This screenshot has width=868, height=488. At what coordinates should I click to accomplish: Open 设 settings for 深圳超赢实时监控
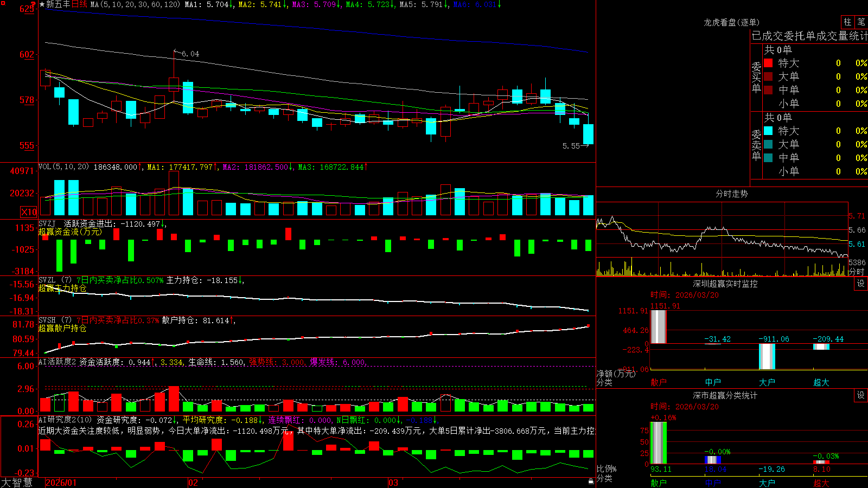tap(861, 284)
